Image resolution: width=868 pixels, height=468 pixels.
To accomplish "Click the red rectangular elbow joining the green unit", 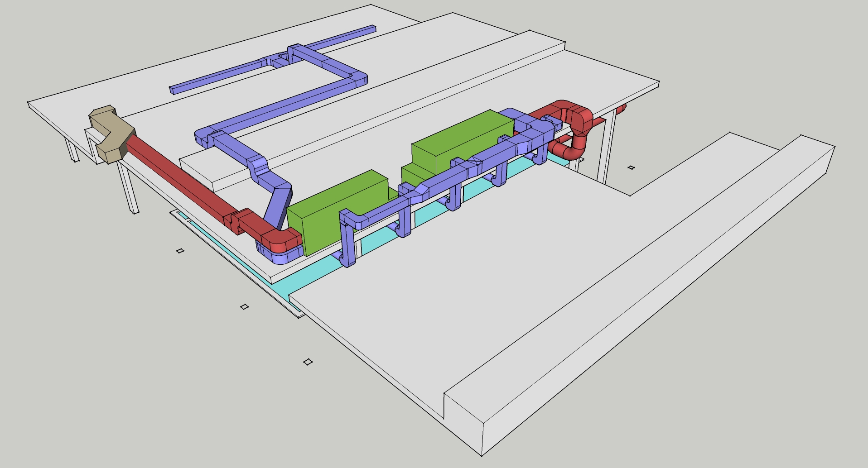I will (281, 240).
